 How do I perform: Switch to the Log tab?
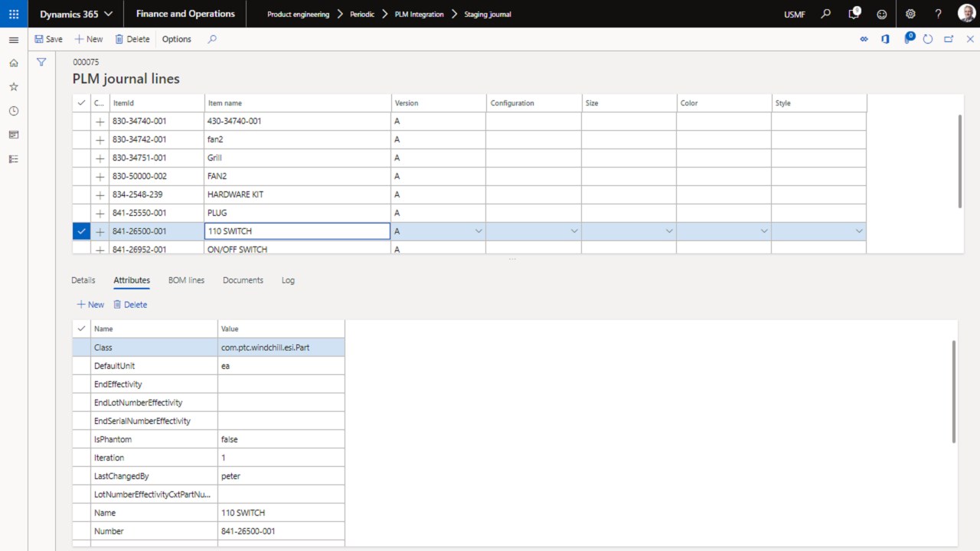click(x=288, y=280)
